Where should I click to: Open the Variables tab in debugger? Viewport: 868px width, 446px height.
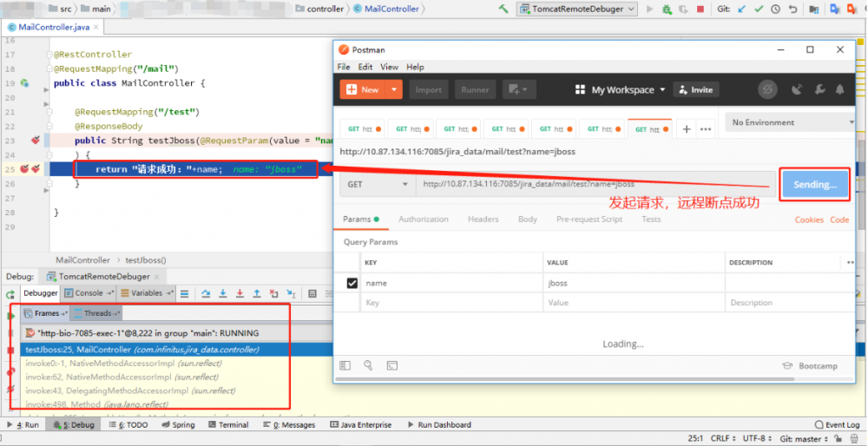click(x=147, y=293)
